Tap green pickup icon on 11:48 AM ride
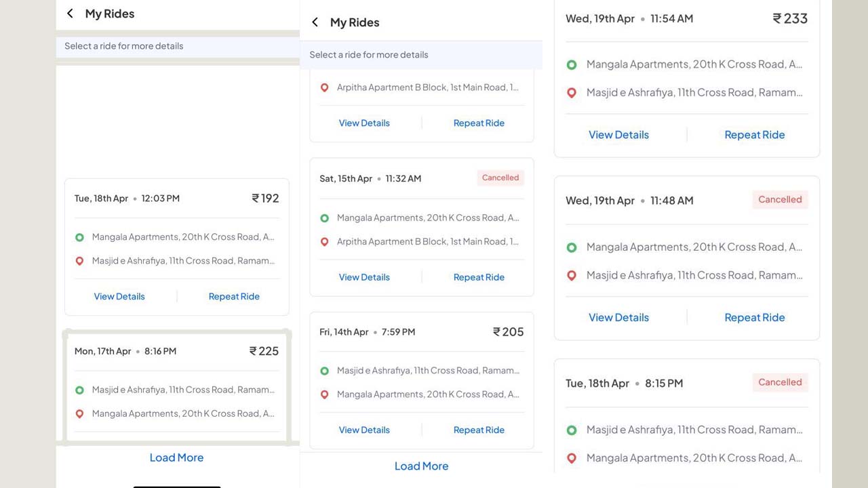The height and width of the screenshot is (488, 868). (572, 247)
